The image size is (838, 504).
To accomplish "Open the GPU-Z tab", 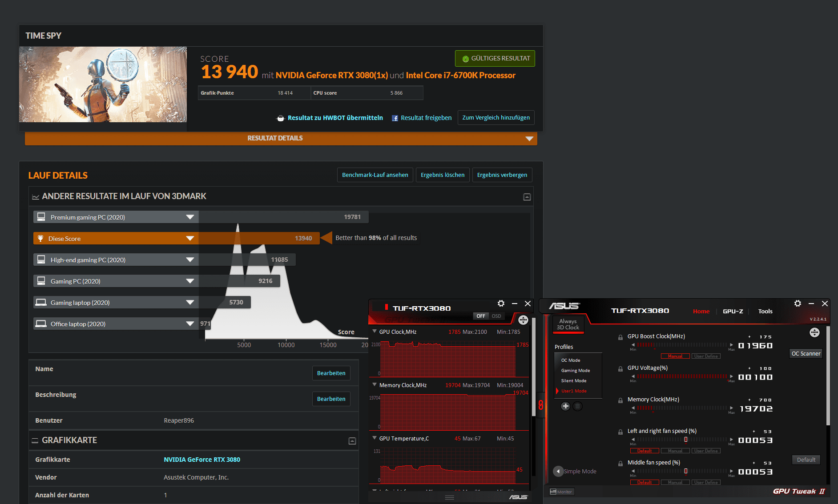I will click(733, 311).
